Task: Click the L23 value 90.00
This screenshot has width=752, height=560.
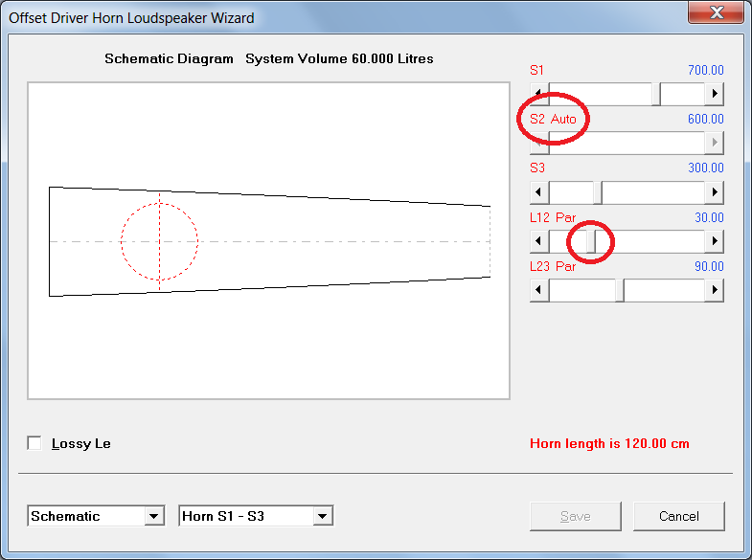Action: [x=709, y=266]
